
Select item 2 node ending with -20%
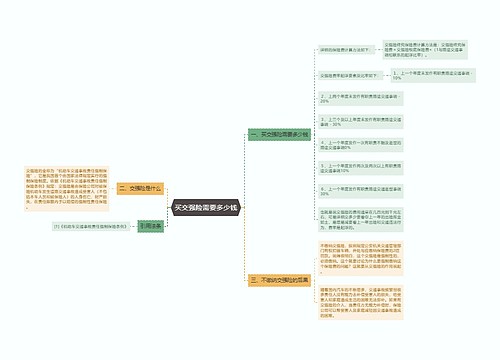pyautogui.click(x=361, y=98)
